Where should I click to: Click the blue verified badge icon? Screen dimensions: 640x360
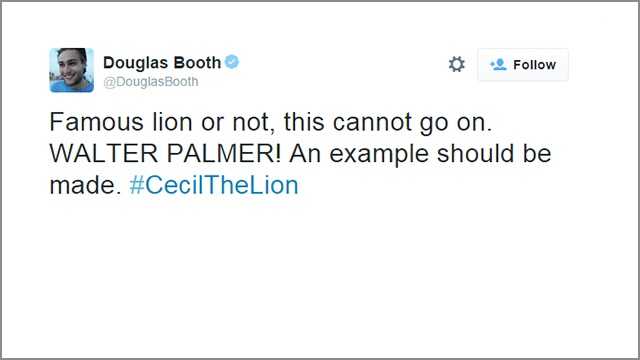pos(232,62)
